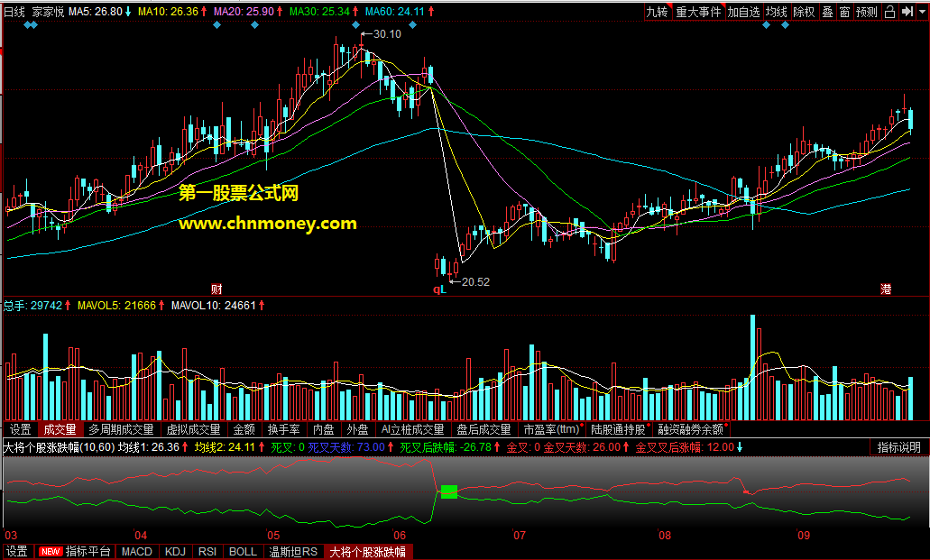Click the diamond marker below 除权 button
Screen dimensions: 930x560
coord(786,25)
